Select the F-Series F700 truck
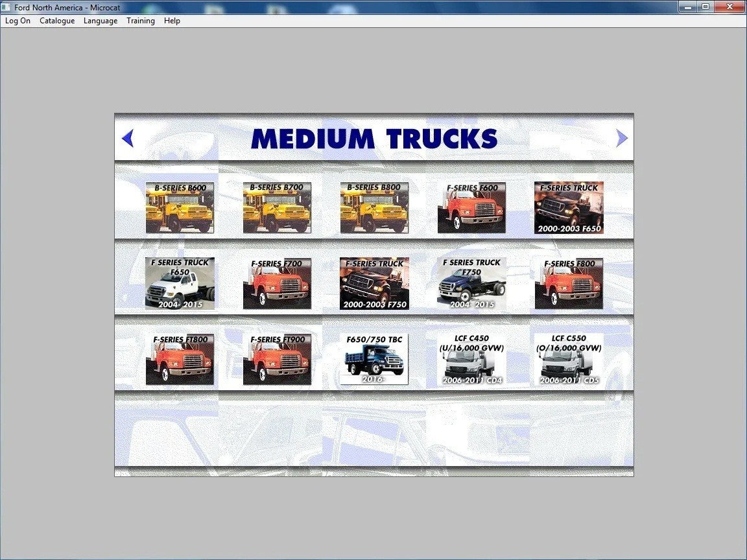747x560 pixels. [x=277, y=283]
